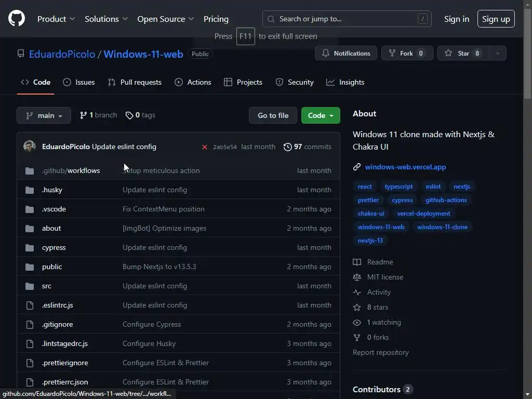The height and width of the screenshot is (399, 532).
Task: Click the commit history clock icon
Action: (x=287, y=147)
